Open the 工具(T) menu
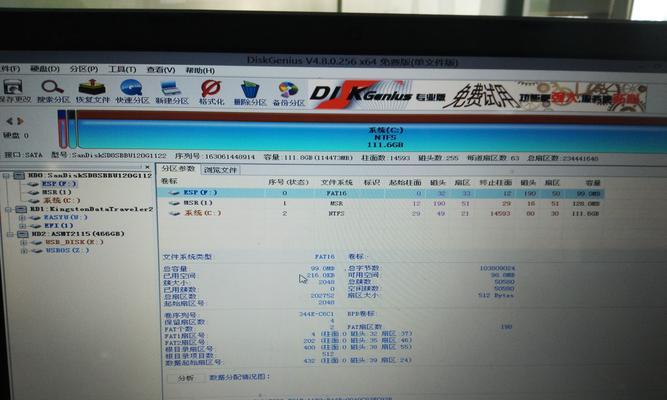The image size is (667, 400). (122, 69)
